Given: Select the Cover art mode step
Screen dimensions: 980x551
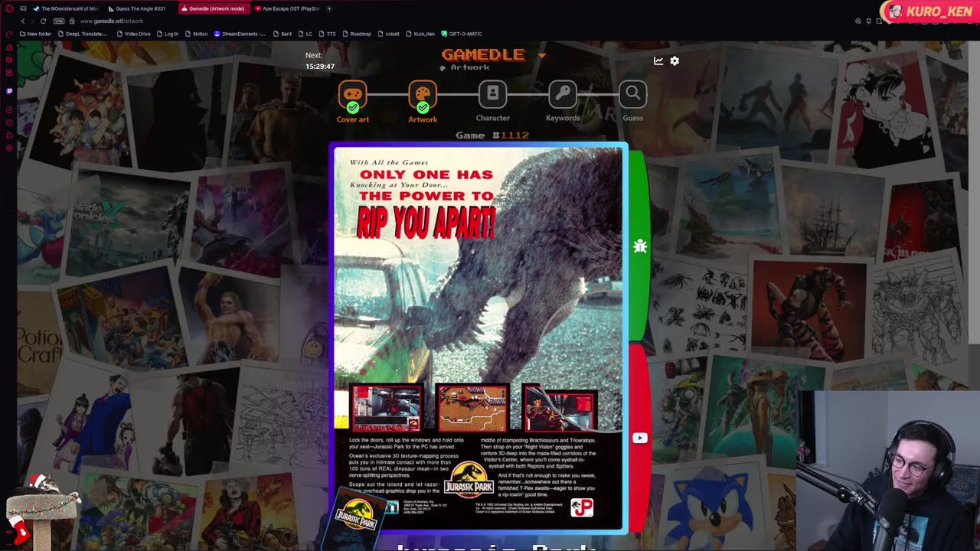Looking at the screenshot, I should point(352,102).
